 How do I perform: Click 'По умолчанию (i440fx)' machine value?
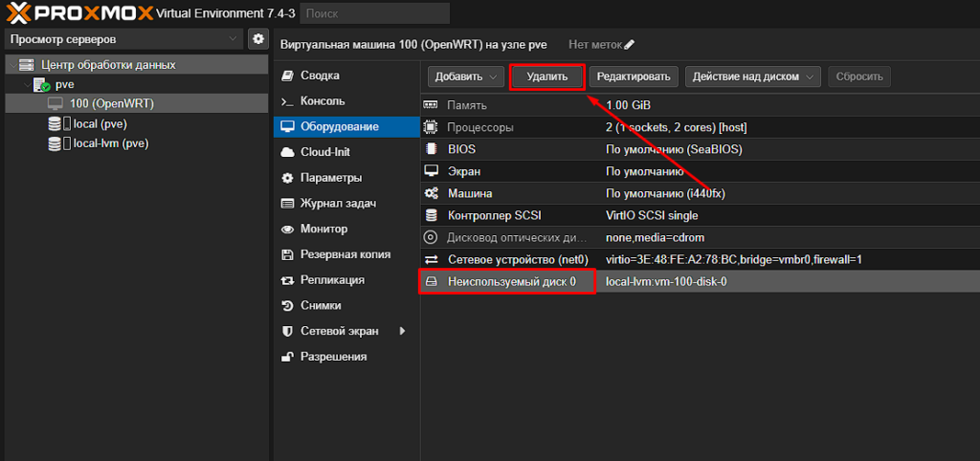665,193
